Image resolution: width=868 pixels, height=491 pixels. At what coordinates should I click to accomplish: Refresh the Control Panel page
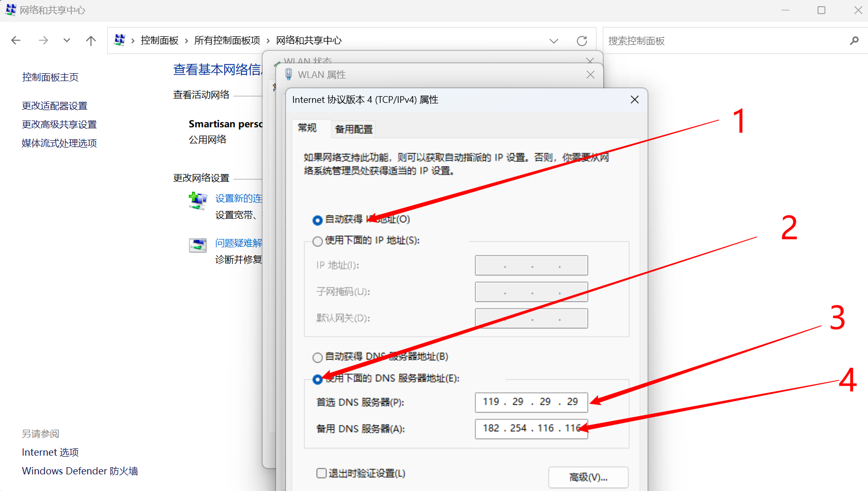pos(582,41)
